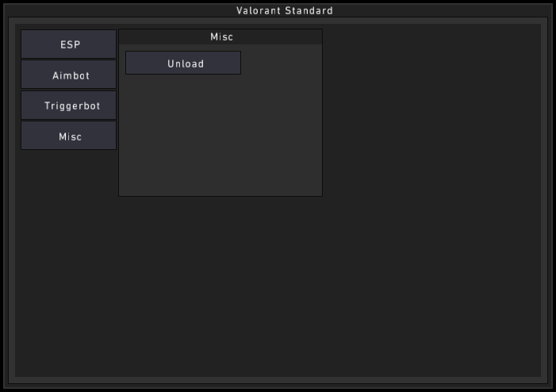This screenshot has height=392, width=556.
Task: Click the blank area right of the Misc panel
Action: click(x=428, y=119)
